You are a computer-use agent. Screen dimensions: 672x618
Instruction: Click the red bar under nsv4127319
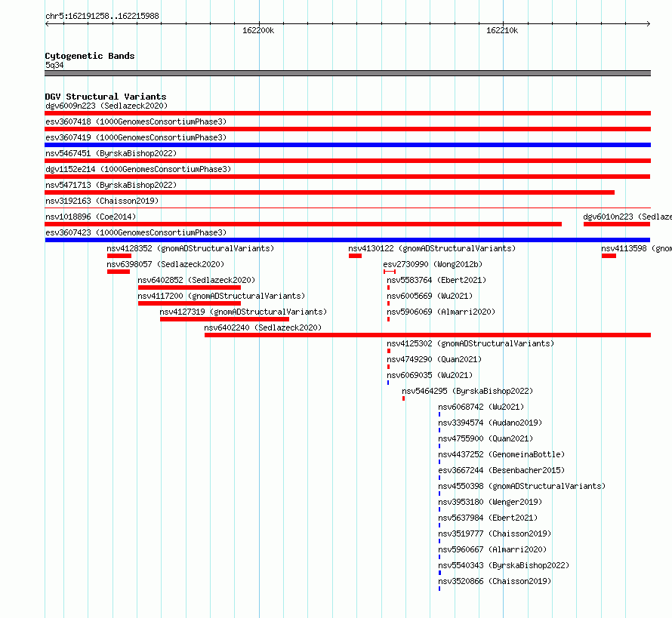pos(224,319)
